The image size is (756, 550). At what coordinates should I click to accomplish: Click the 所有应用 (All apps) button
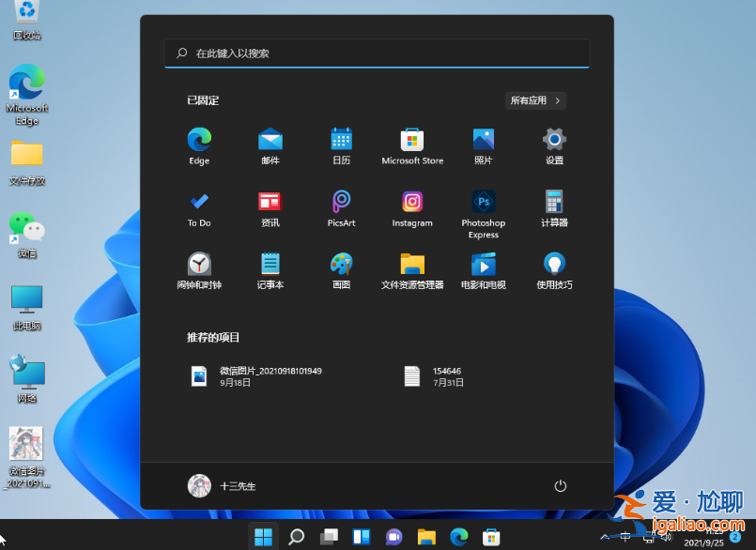(535, 100)
